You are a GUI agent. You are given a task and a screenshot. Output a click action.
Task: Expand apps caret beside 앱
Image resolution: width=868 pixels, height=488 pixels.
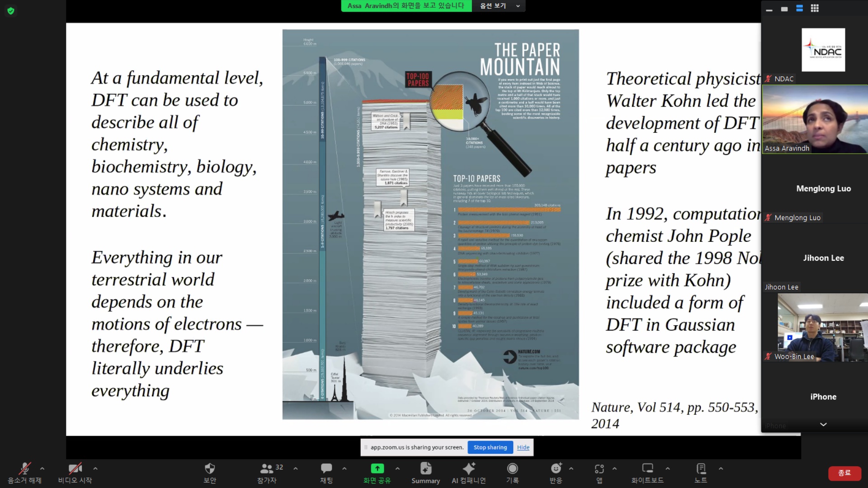(x=615, y=469)
